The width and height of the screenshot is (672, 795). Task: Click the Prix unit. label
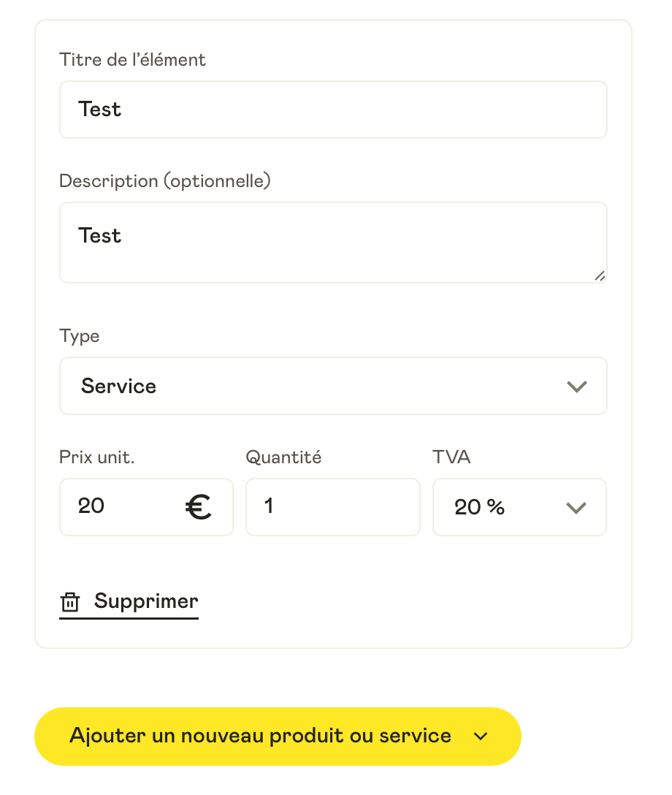coord(97,457)
